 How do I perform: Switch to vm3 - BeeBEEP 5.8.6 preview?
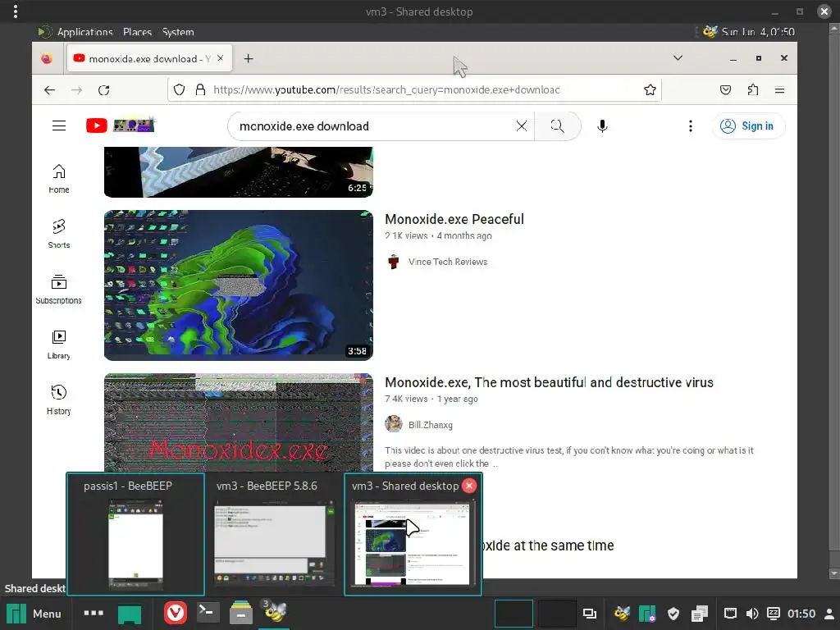(272, 534)
